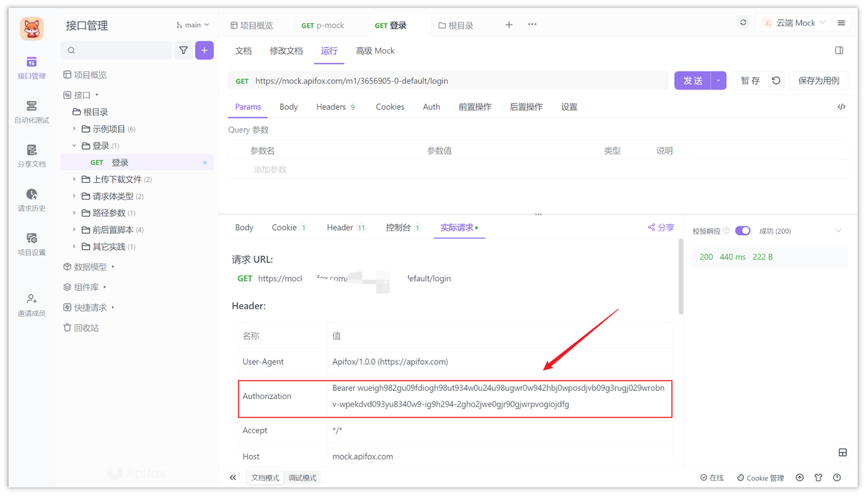Click the 保存为用例 button
The image size is (868, 496).
(x=818, y=81)
